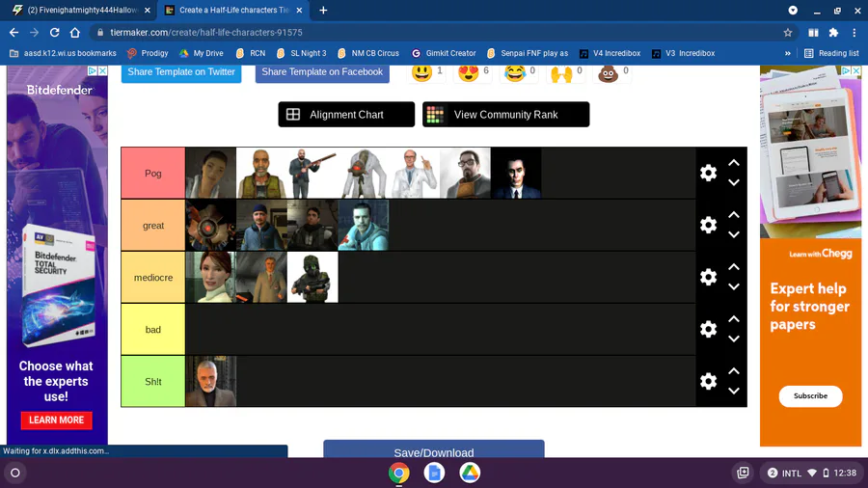
Task: Open settings gear for bad tier
Action: pos(708,329)
